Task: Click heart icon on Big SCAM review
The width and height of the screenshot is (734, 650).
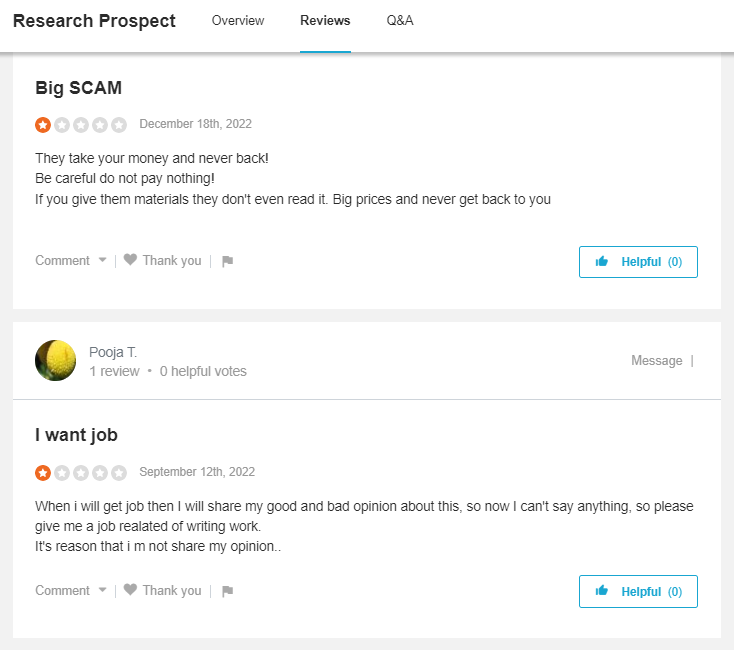Action: (x=130, y=260)
